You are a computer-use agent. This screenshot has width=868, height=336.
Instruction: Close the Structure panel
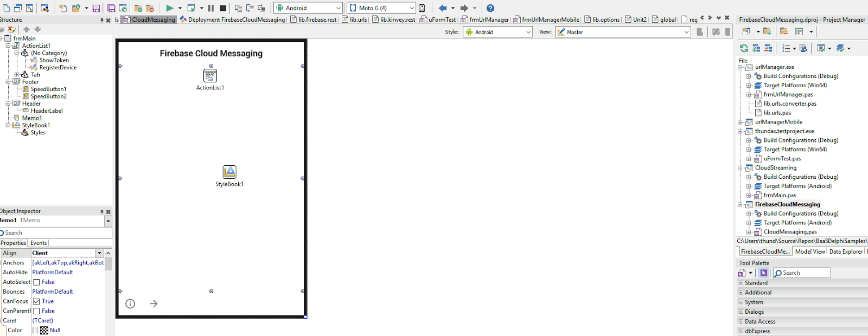click(x=108, y=20)
